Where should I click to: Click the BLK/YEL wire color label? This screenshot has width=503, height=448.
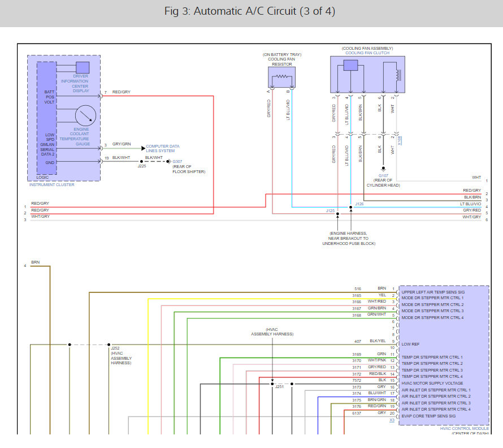coord(378,341)
